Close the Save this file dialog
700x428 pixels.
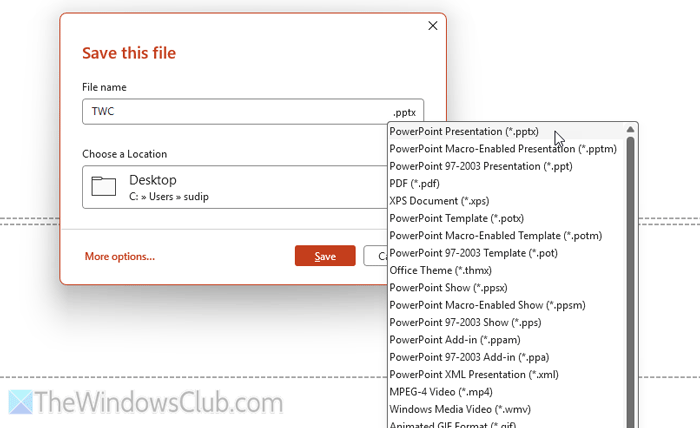433,26
